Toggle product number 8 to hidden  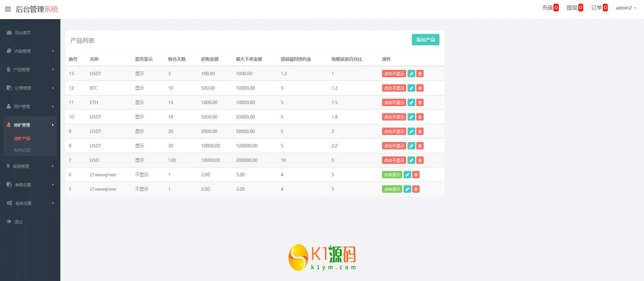[394, 146]
